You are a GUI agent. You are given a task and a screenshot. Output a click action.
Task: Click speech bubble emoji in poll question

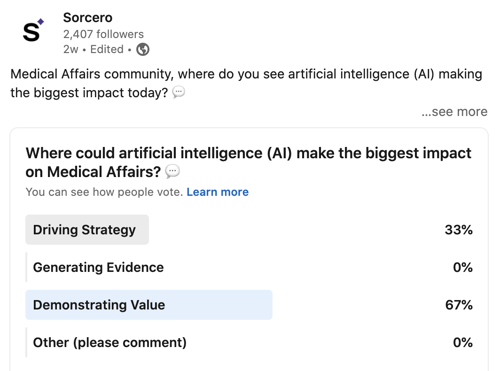tap(173, 171)
